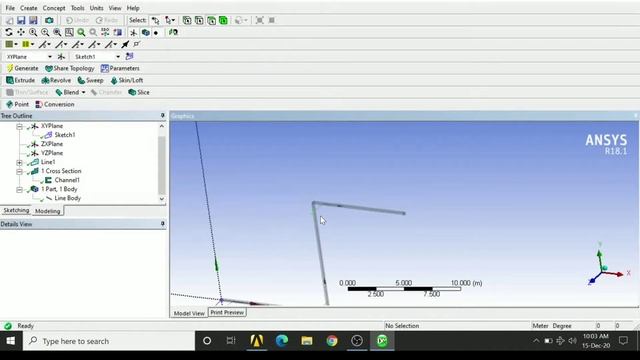Collapse the XYPlane tree node
This screenshot has height=360, width=640.
[19, 127]
